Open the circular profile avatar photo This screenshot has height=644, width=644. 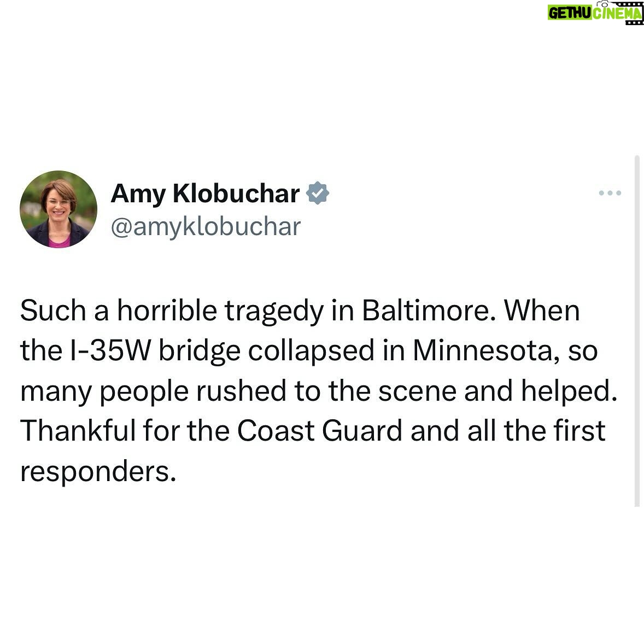(58, 209)
